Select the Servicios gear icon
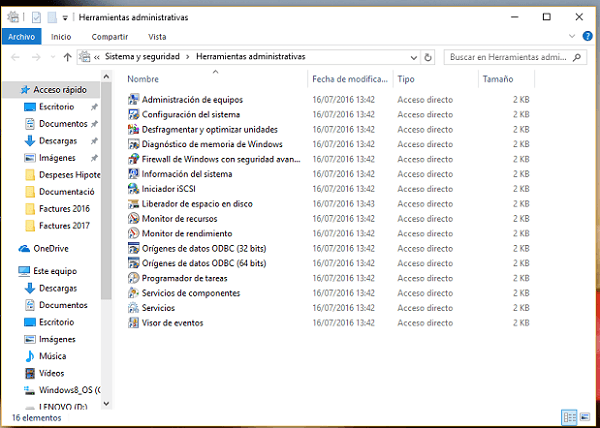Viewport: 600px width, 428px height. [133, 308]
